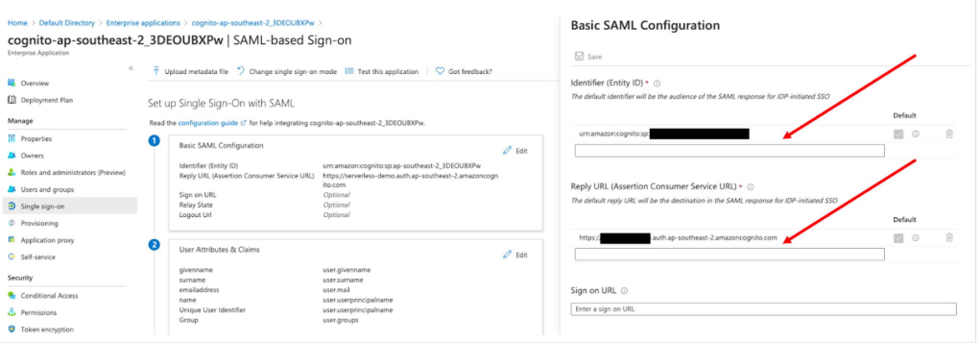The image size is (980, 343).
Task: Click the info icon beside Sign on URL
Action: [624, 291]
